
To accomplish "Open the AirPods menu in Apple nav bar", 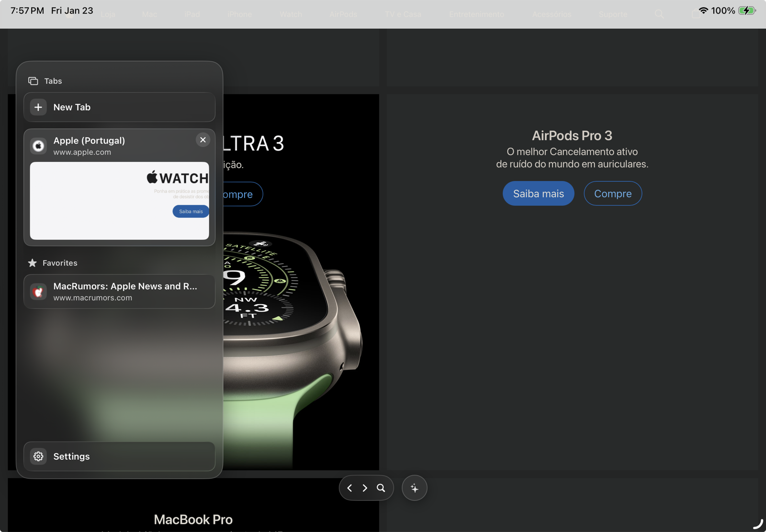I will coord(343,14).
